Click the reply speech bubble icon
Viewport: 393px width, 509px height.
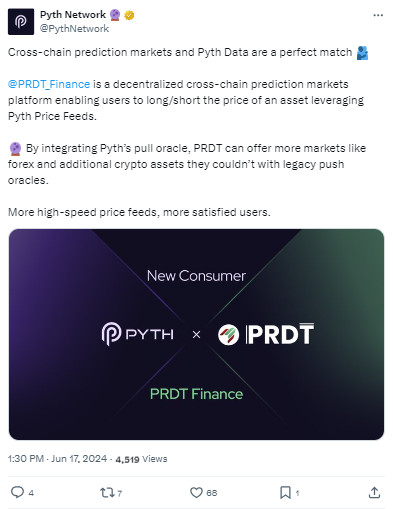17,492
